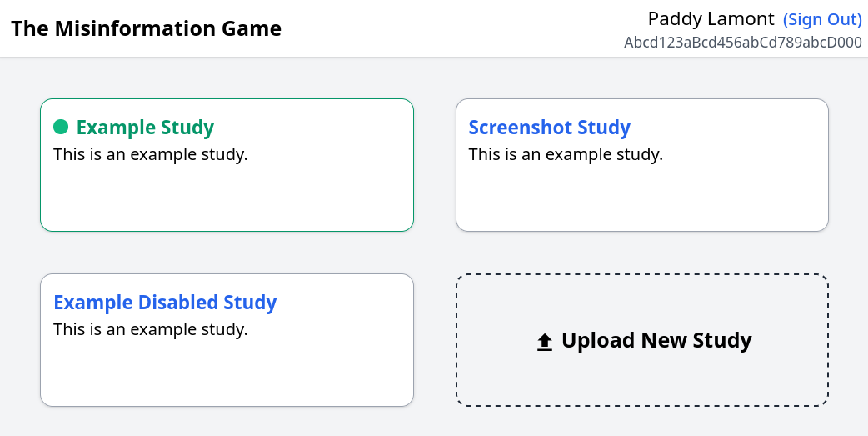868x436 pixels.
Task: Sign out using the Sign Out link
Action: tap(822, 19)
